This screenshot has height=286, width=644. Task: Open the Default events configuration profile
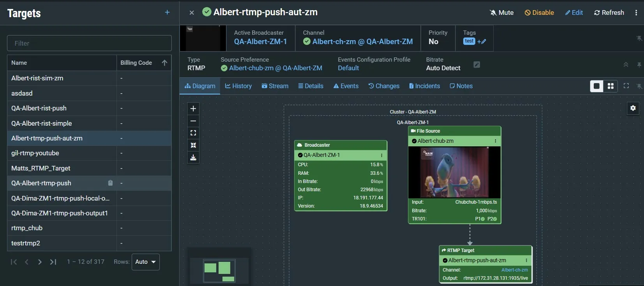348,68
